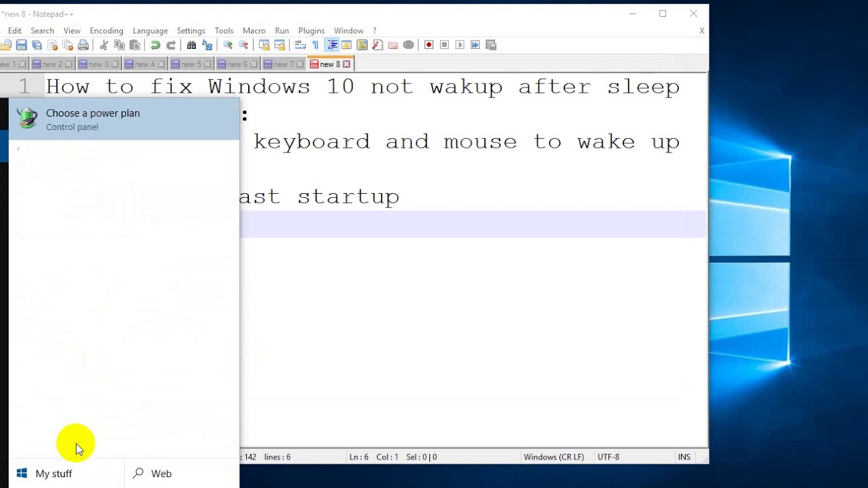The image size is (868, 488).
Task: Click the Close All toolbar icon
Action: coord(68,45)
